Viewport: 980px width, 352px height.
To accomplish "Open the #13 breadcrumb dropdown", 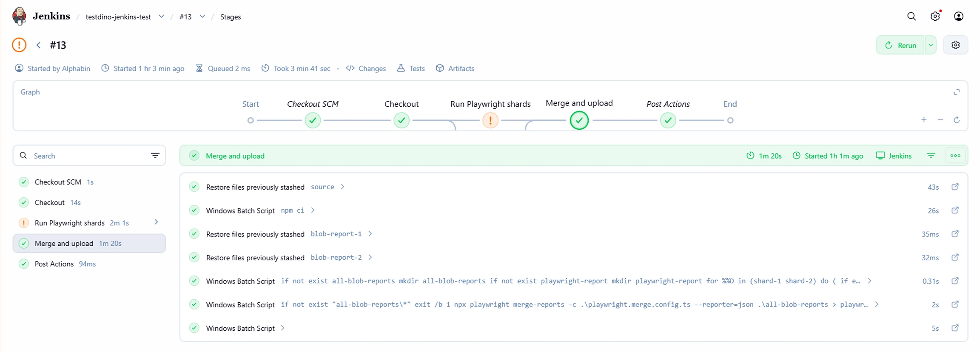I will [x=202, y=17].
